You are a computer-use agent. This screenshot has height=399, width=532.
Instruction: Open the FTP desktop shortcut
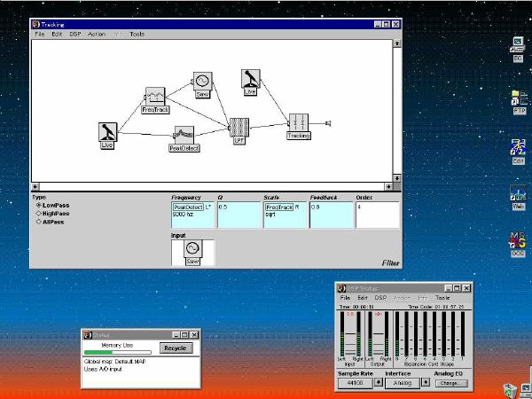(519, 102)
